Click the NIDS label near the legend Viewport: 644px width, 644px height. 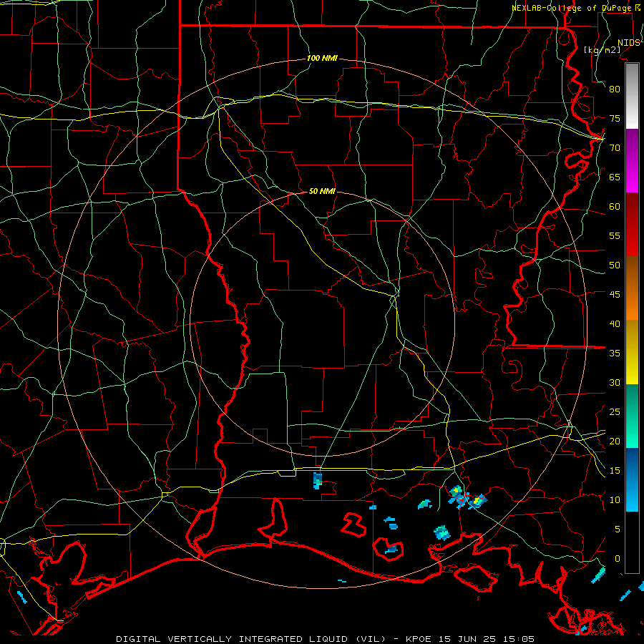[629, 43]
